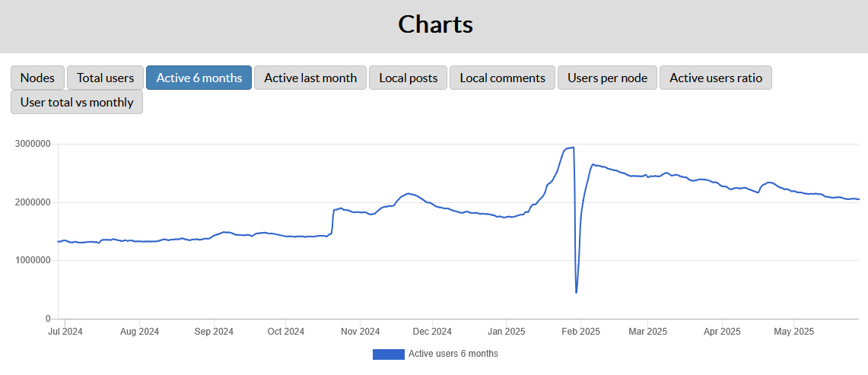Click the May 2025 axis label

(793, 332)
